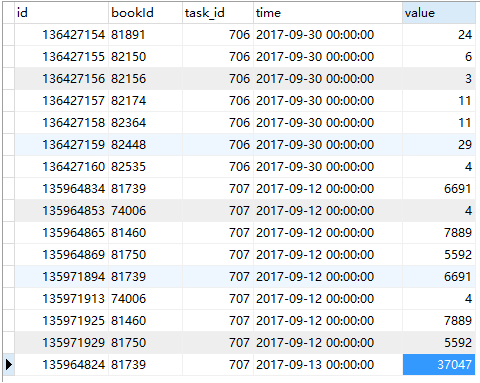The height and width of the screenshot is (383, 480).
Task: Select task_id 706 in row 136427154
Action: (x=218, y=35)
